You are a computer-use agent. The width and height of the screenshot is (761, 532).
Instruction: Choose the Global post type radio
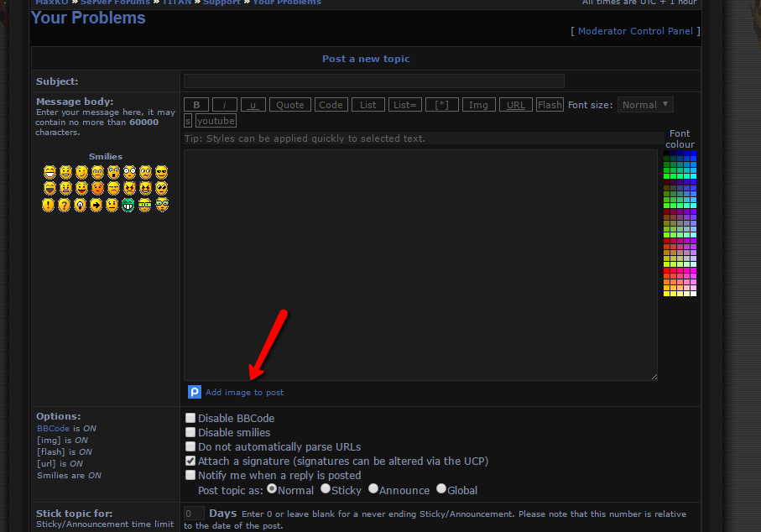441,489
